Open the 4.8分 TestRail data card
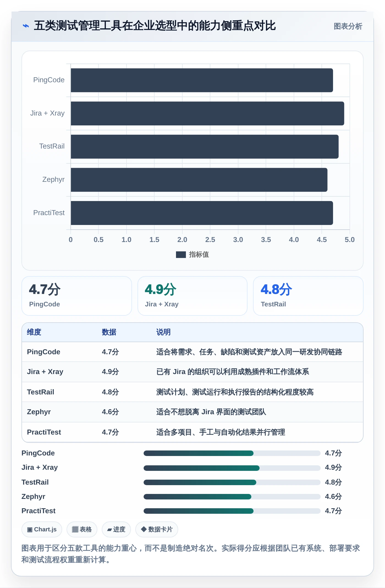The width and height of the screenshot is (385, 588). point(308,296)
